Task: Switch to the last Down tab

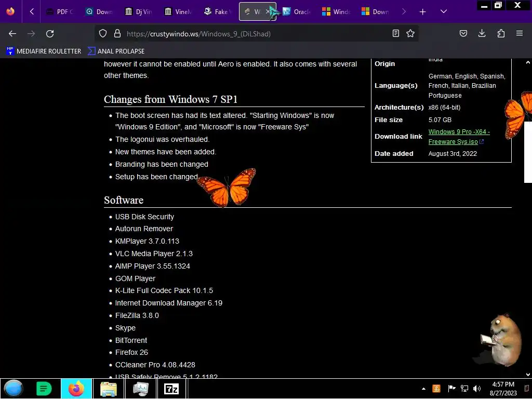Action: point(376,11)
